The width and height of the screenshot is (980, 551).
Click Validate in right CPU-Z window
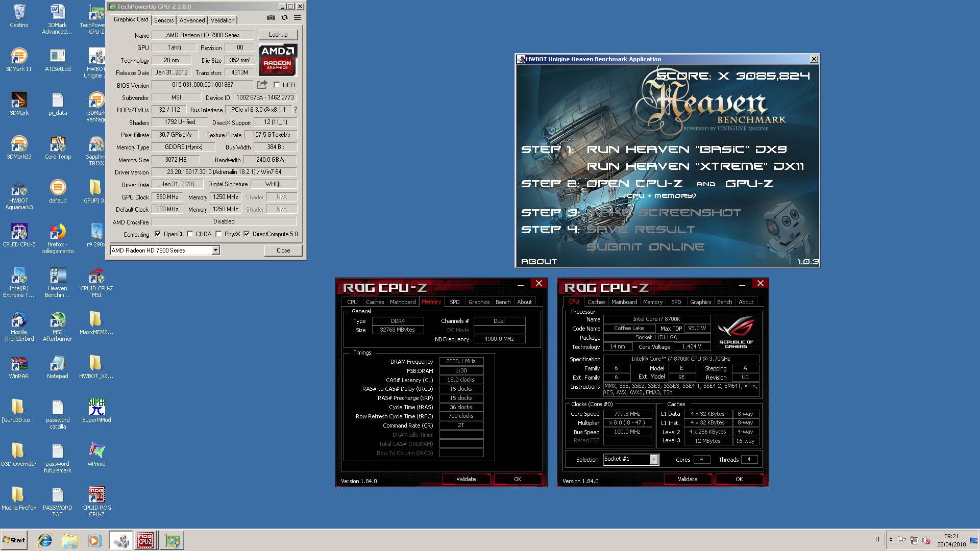[688, 479]
